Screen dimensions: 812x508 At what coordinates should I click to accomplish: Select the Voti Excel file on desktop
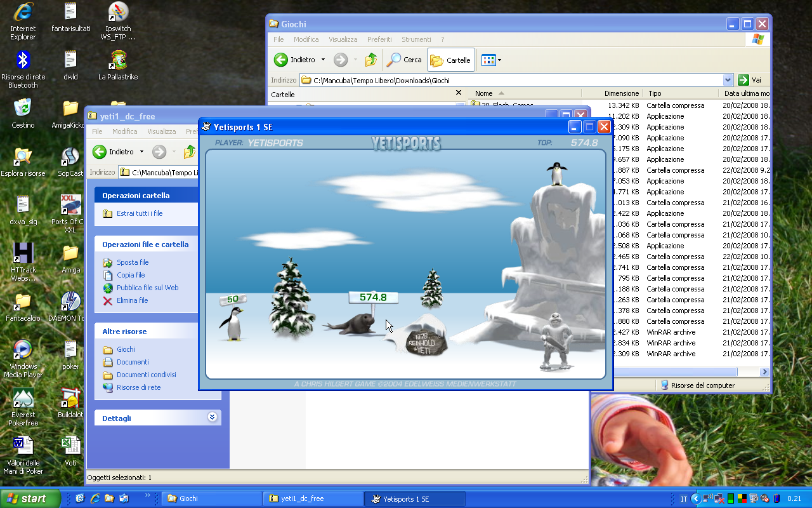click(x=70, y=451)
